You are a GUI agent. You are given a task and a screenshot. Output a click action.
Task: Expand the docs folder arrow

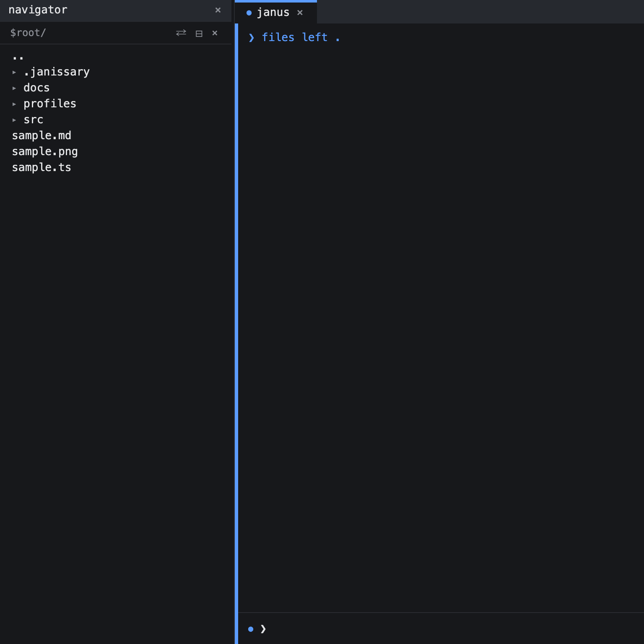(14, 88)
